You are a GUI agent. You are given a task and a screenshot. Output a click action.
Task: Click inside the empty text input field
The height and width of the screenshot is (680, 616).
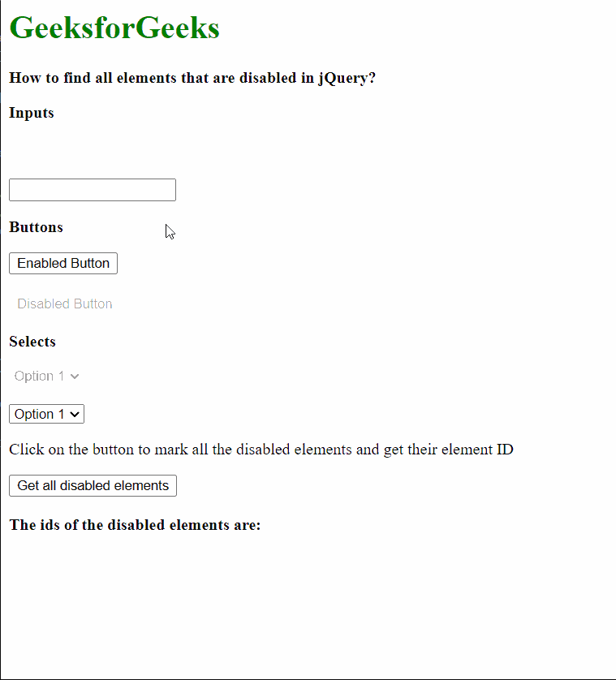92,189
